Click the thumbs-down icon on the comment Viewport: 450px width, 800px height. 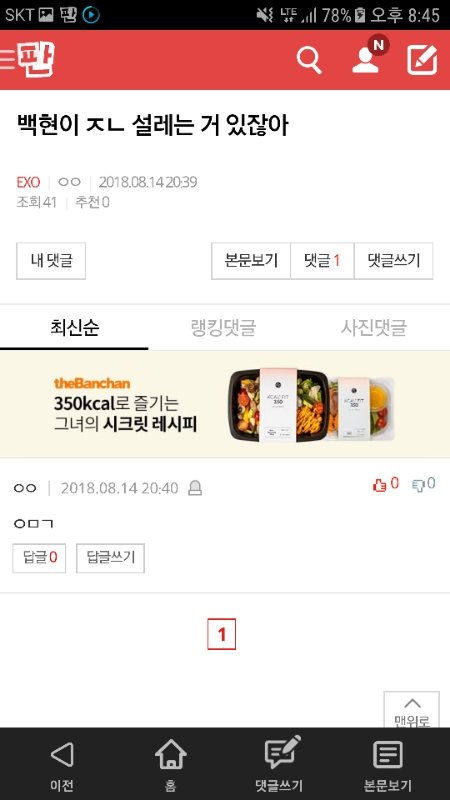point(418,485)
